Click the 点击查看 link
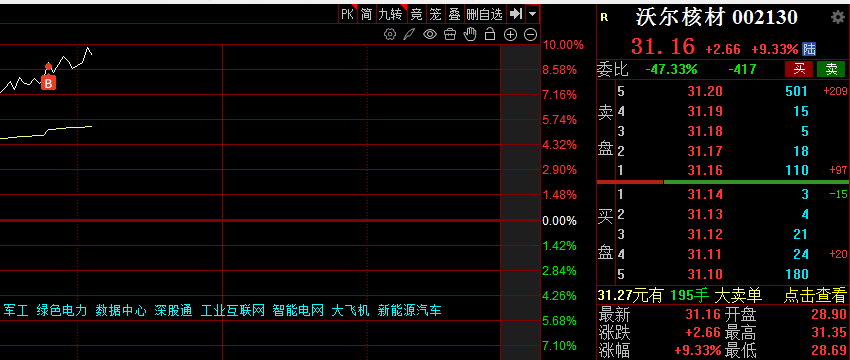Screen dimensions: 850x360 tap(815, 295)
